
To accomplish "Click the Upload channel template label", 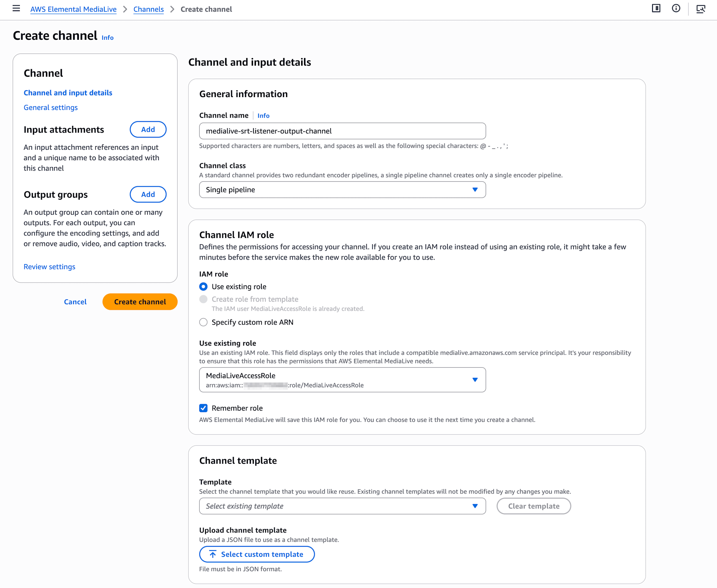I will coord(243,530).
